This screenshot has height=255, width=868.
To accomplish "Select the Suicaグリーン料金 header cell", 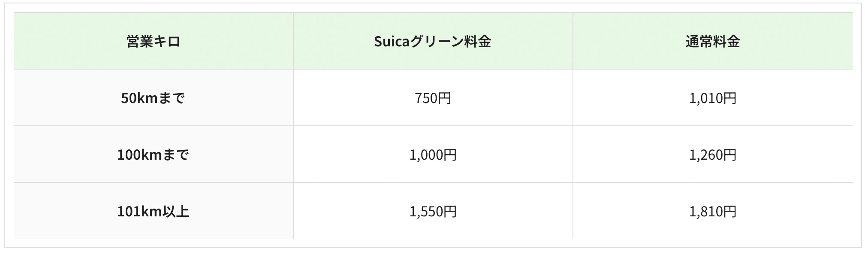I will point(432,42).
